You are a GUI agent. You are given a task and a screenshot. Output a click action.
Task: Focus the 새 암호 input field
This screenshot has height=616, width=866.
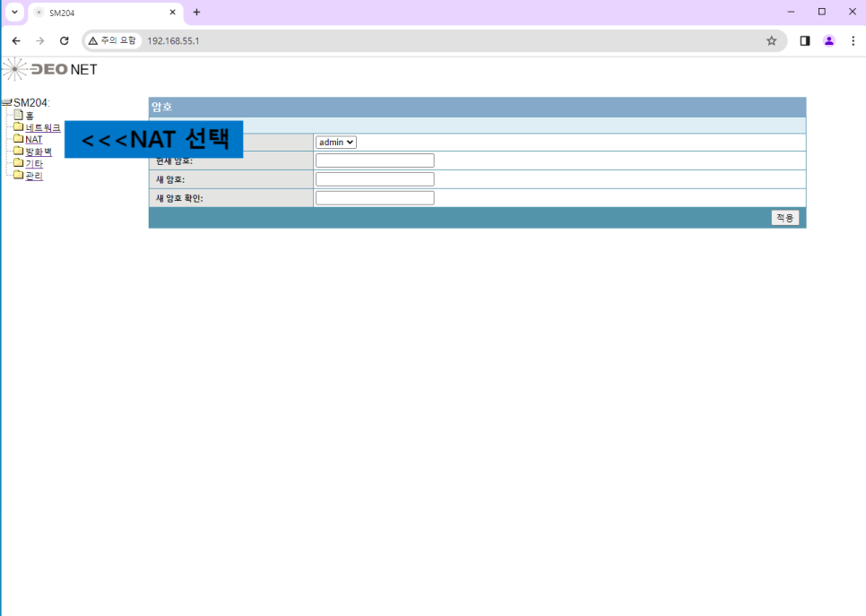[x=375, y=179]
